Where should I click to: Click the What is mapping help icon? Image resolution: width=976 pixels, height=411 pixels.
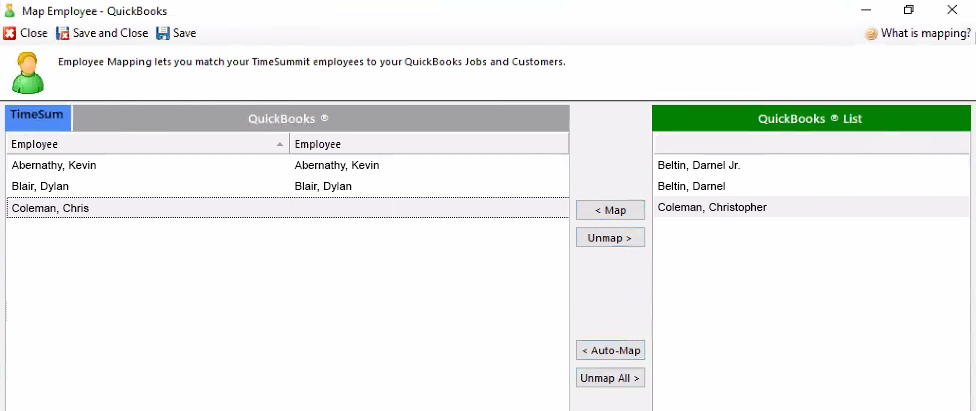[x=871, y=34]
